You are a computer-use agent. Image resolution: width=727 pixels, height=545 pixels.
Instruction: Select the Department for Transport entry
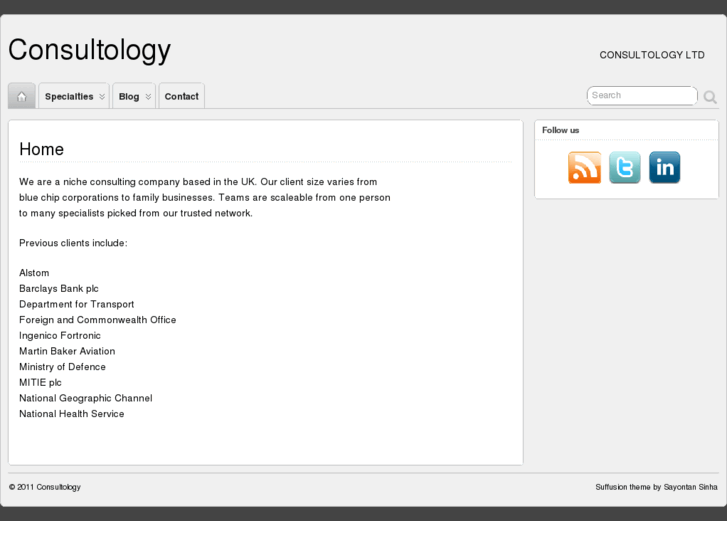pos(77,304)
